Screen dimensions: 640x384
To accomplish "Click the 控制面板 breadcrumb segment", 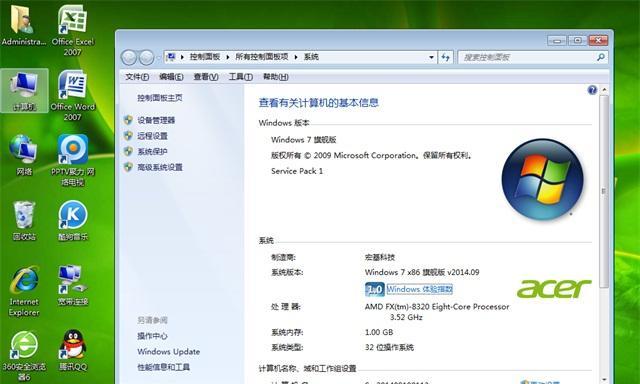I will [205, 57].
